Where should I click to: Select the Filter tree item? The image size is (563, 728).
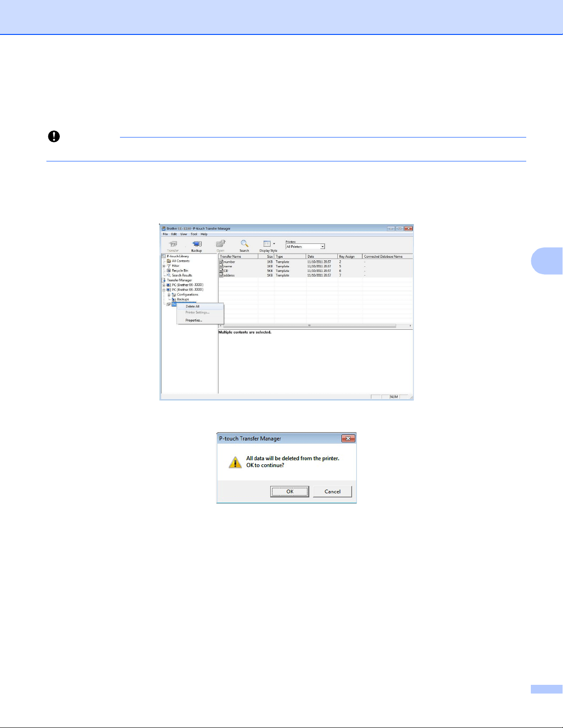(176, 266)
